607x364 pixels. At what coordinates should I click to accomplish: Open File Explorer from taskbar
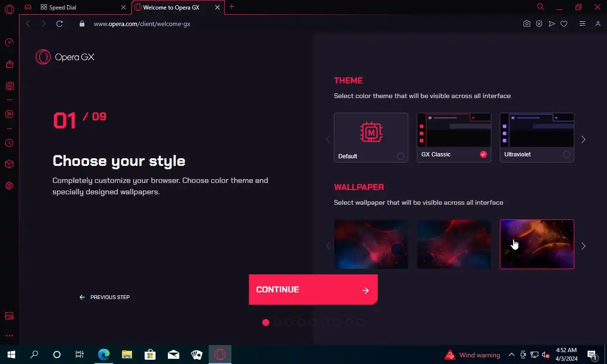point(127,355)
